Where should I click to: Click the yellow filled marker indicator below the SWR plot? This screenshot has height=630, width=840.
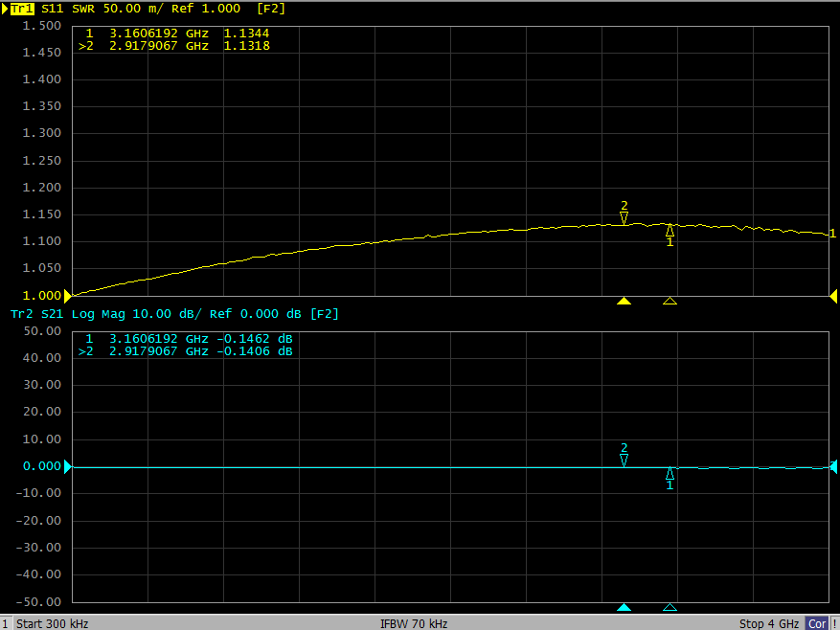[x=624, y=301]
